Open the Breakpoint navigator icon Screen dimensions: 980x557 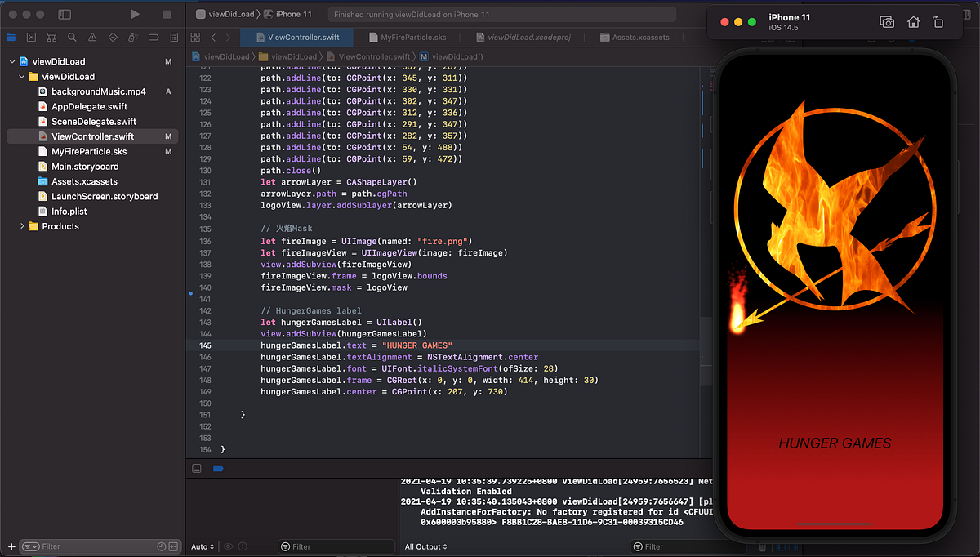154,37
